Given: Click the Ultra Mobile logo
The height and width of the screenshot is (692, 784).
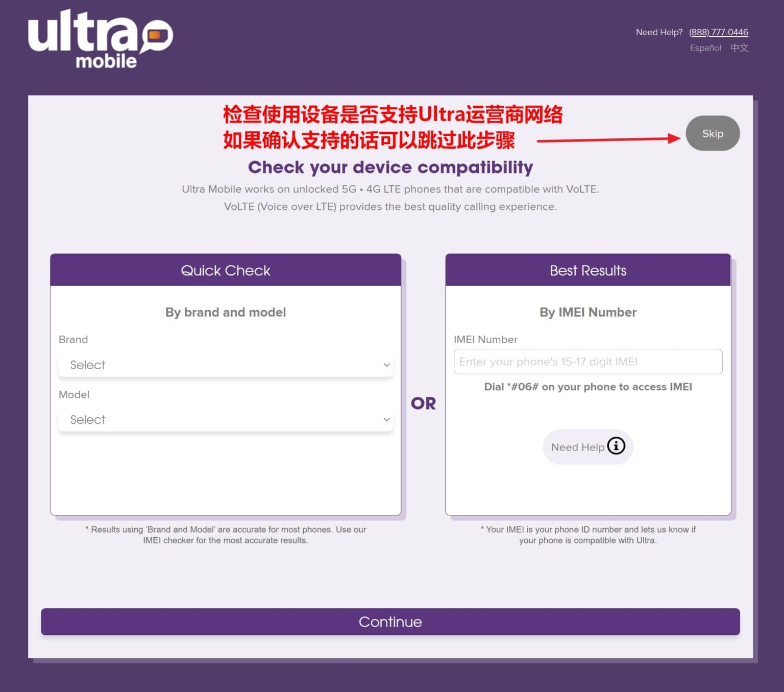Looking at the screenshot, I should (101, 39).
